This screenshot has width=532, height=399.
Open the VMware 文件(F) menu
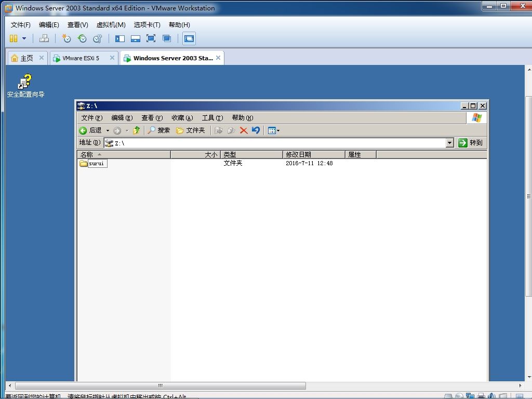pos(20,25)
